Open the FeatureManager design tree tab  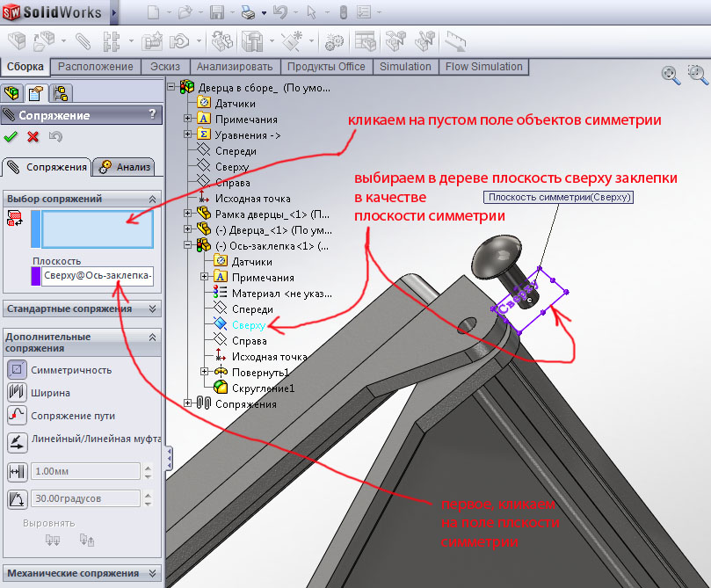click(x=12, y=93)
